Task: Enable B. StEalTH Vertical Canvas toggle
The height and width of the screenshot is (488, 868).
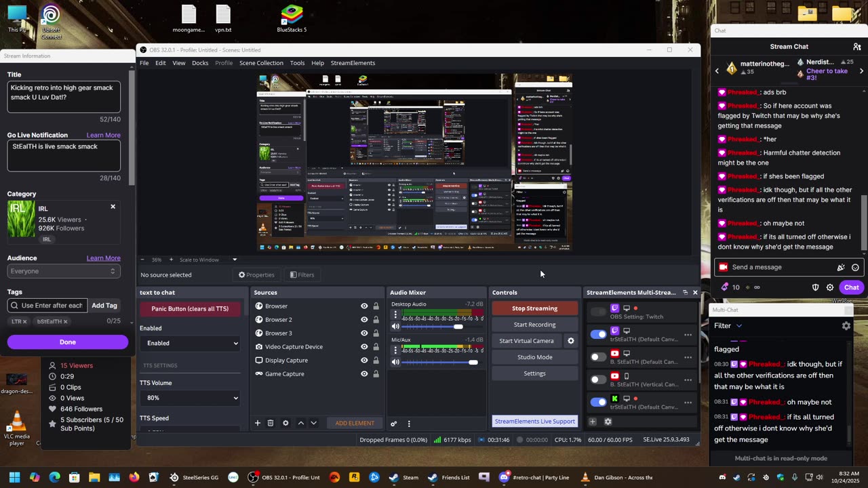Action: (x=598, y=380)
